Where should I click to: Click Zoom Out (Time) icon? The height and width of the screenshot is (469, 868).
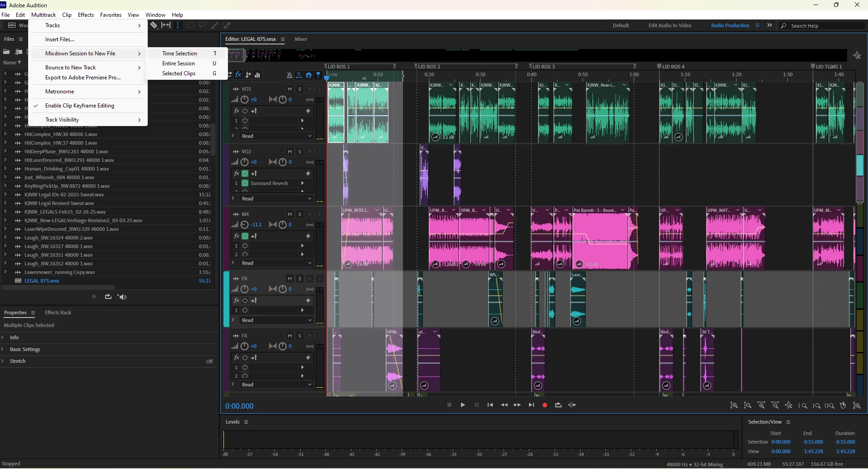pos(775,405)
